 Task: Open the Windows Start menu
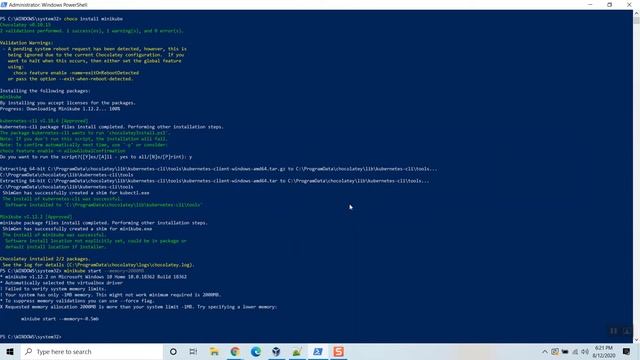click(10, 351)
